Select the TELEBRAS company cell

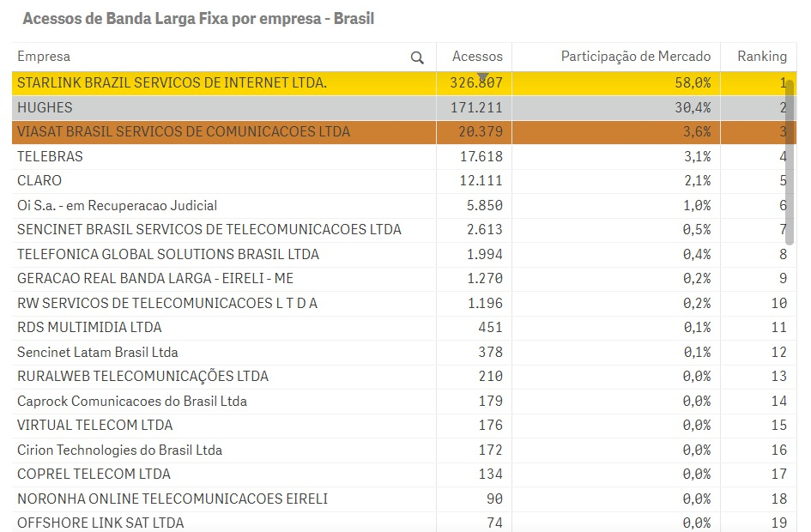[x=50, y=157]
